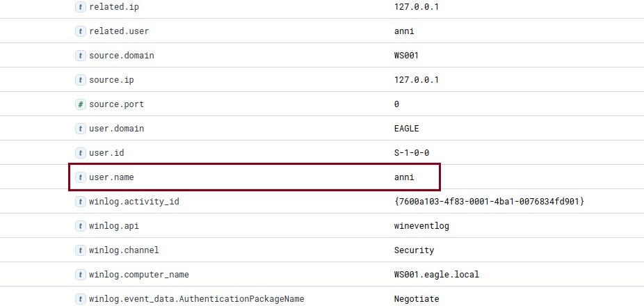This screenshot has width=644, height=306.
Task: Click the winlog.event_data.AuthenticationPackageName field
Action: (197, 299)
